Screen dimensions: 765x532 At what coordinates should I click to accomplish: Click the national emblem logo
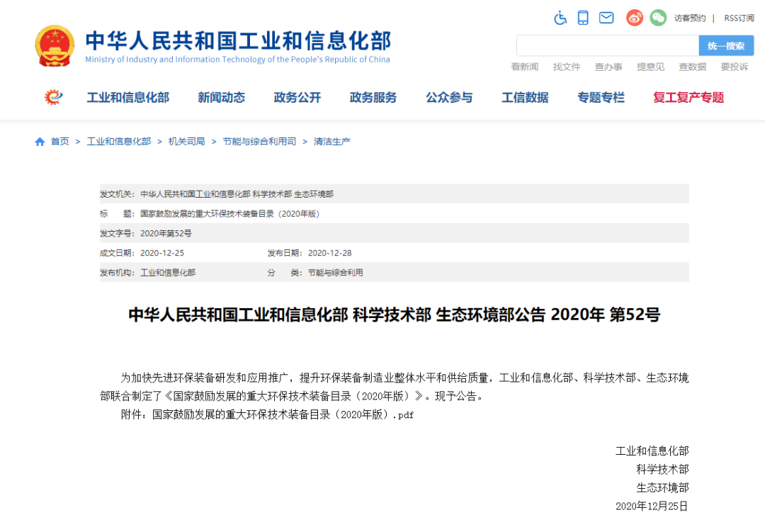pos(55,46)
